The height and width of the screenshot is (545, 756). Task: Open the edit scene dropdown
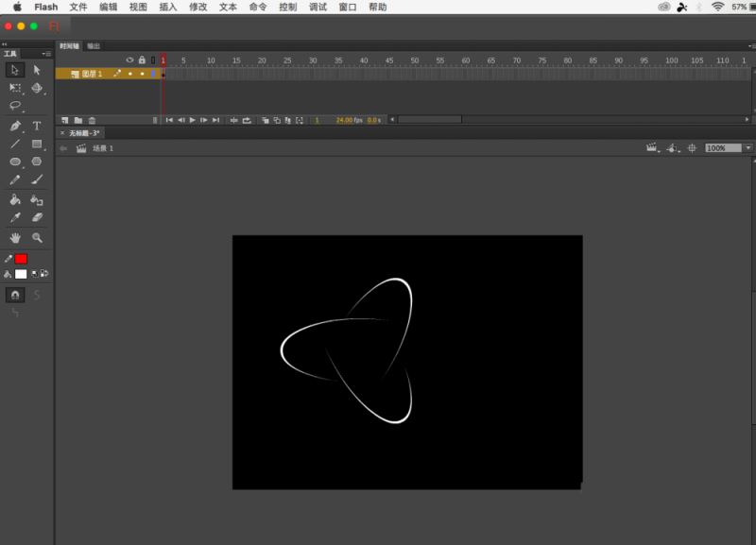(x=651, y=148)
